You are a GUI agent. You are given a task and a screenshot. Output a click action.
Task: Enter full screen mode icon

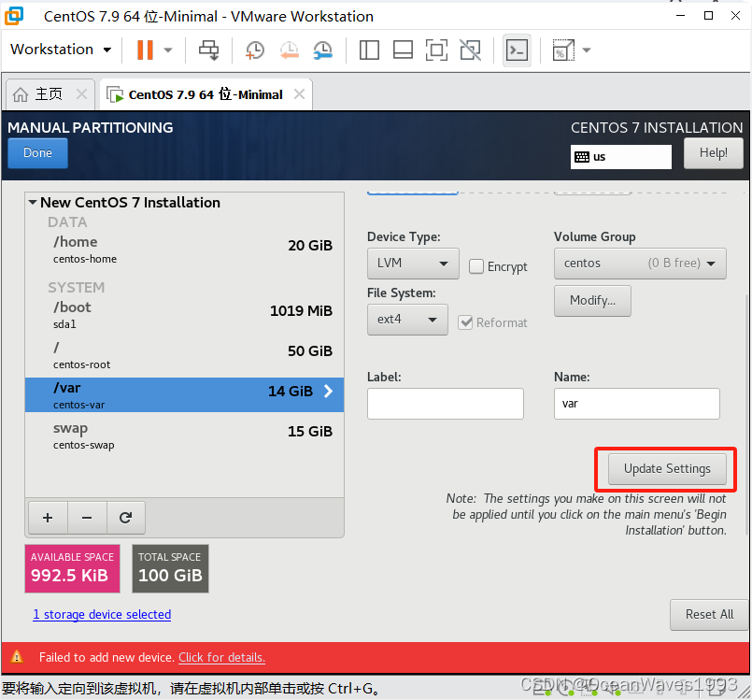pos(436,50)
